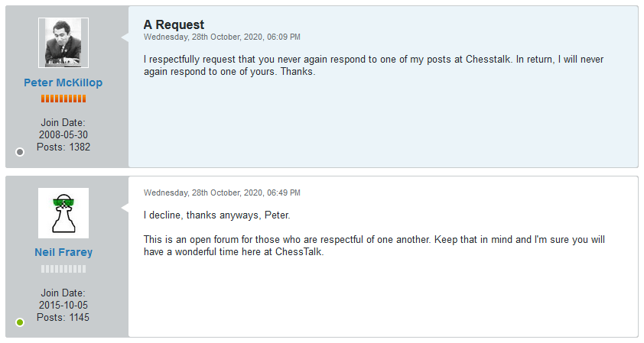Screen dimensions: 644x343
Task: Click the "open forum" paragraph in Neil's reply
Action: [374, 246]
